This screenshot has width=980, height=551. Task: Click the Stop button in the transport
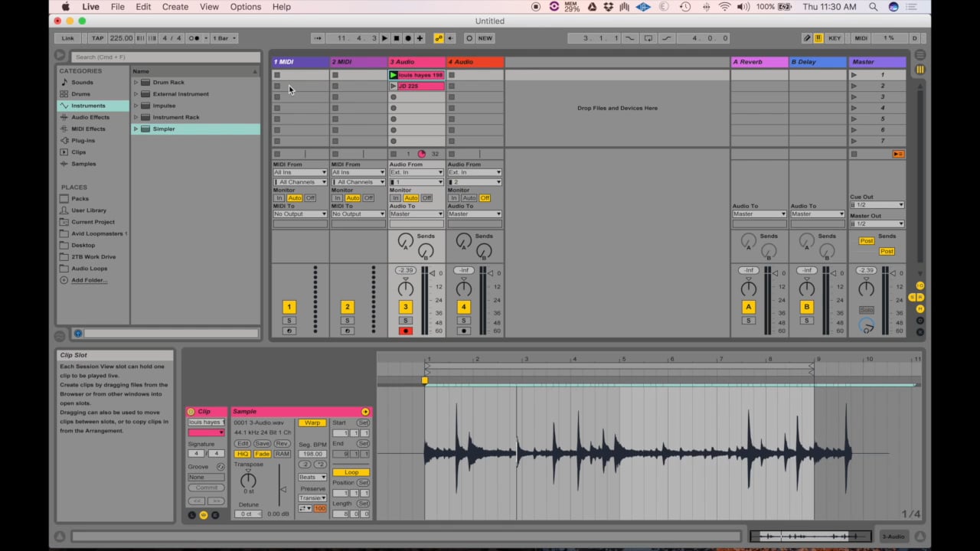(x=395, y=37)
